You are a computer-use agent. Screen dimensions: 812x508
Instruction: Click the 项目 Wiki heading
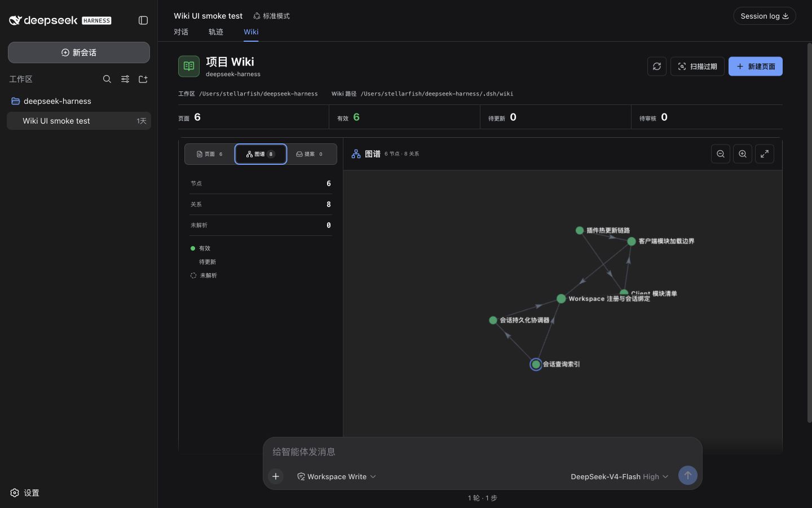pos(230,62)
